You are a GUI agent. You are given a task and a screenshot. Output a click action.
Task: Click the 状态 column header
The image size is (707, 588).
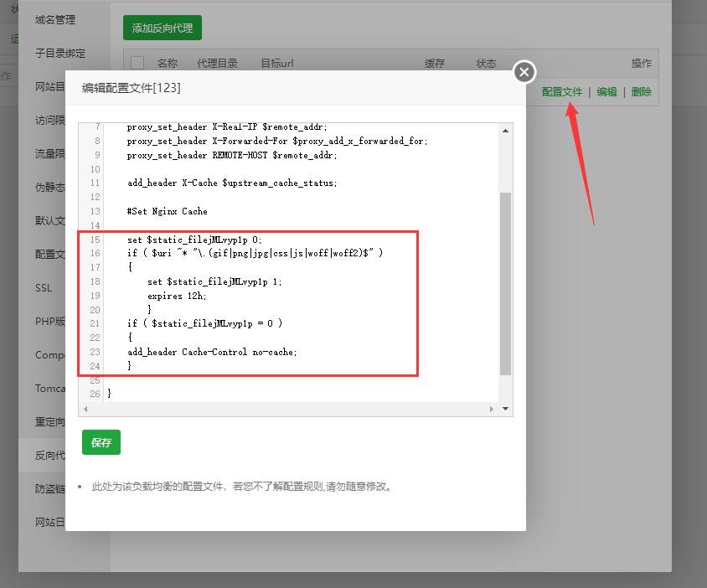click(x=486, y=63)
